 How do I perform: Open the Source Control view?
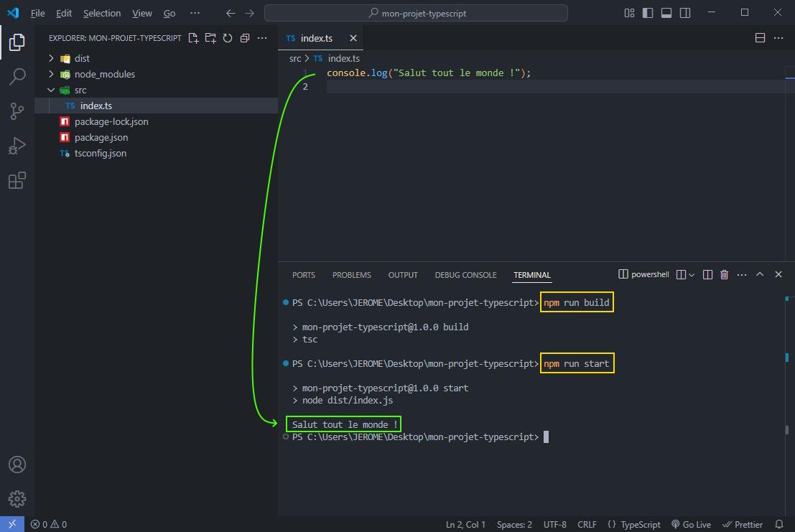pyautogui.click(x=17, y=111)
